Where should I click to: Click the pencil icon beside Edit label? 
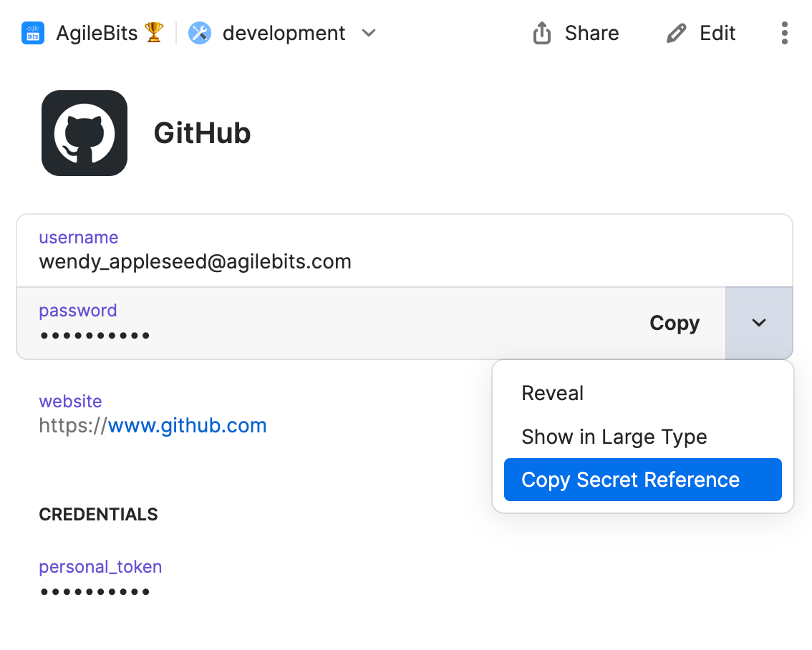[676, 32]
